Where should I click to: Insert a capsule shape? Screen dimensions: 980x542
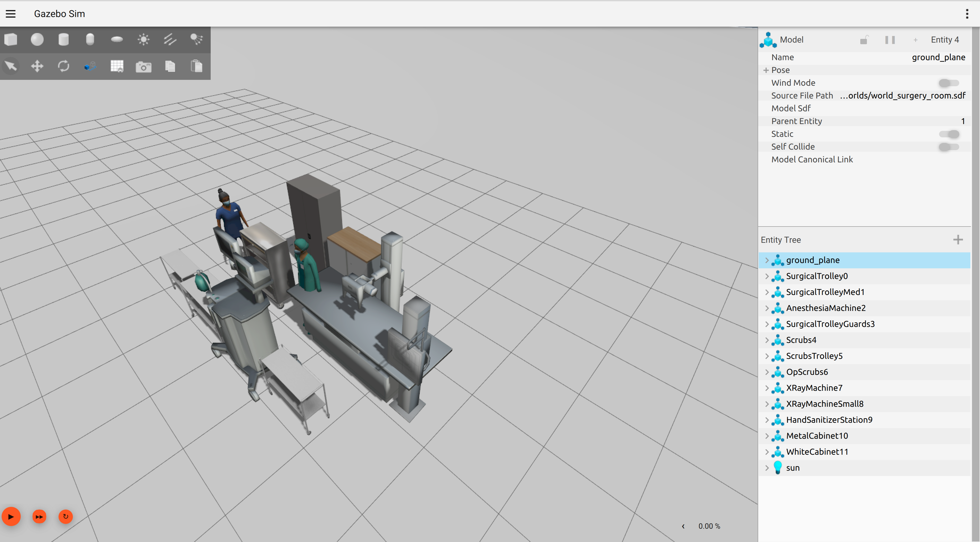[x=90, y=39]
